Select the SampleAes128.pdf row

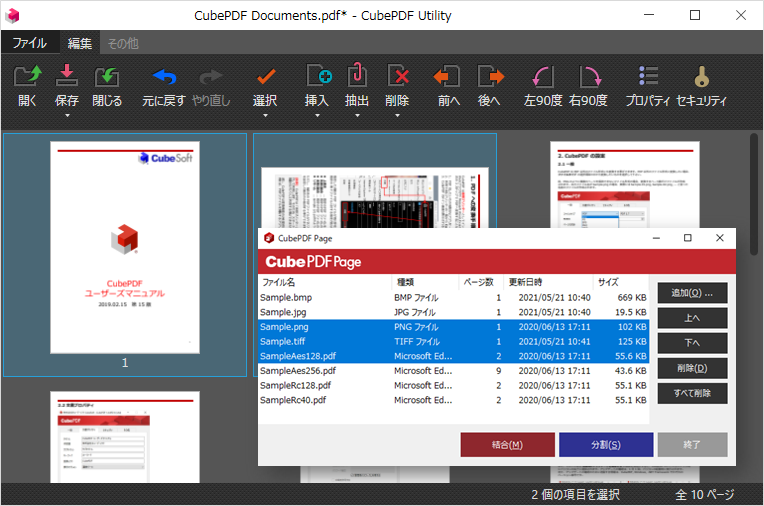[454, 356]
